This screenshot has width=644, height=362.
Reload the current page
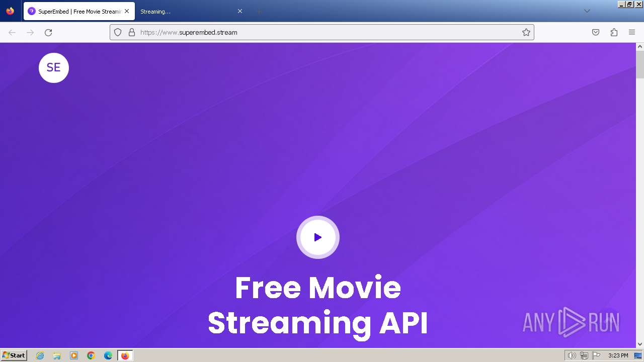point(48,32)
